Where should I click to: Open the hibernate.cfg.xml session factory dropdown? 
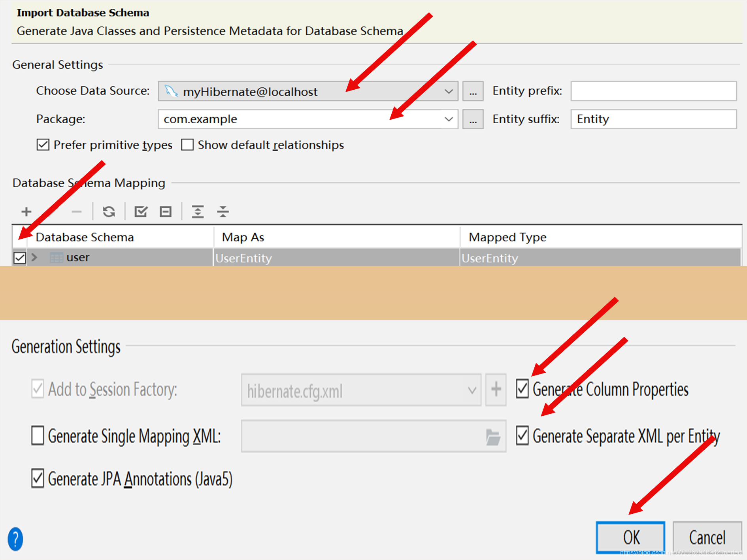pos(361,390)
